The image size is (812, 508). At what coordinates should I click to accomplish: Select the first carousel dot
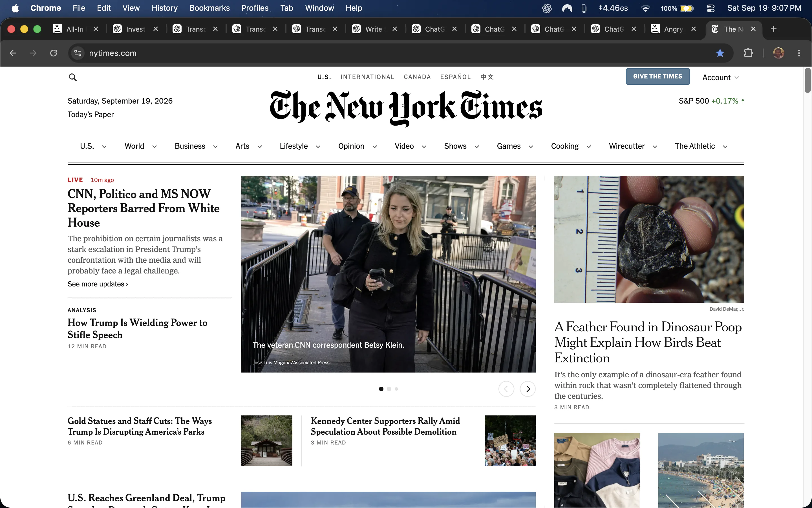pyautogui.click(x=381, y=389)
